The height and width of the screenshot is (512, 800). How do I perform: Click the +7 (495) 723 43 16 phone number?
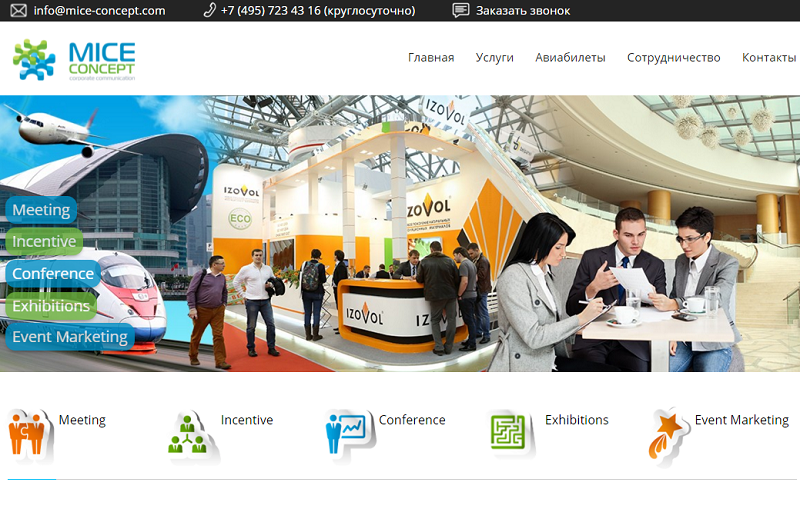pyautogui.click(x=318, y=11)
